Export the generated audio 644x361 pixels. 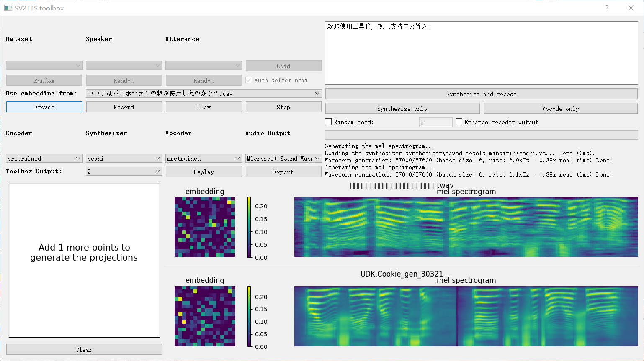[283, 172]
